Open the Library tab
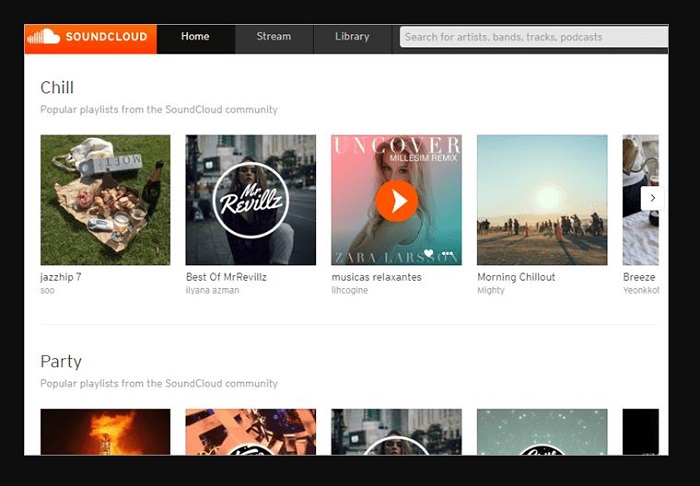This screenshot has width=700, height=486. [352, 39]
